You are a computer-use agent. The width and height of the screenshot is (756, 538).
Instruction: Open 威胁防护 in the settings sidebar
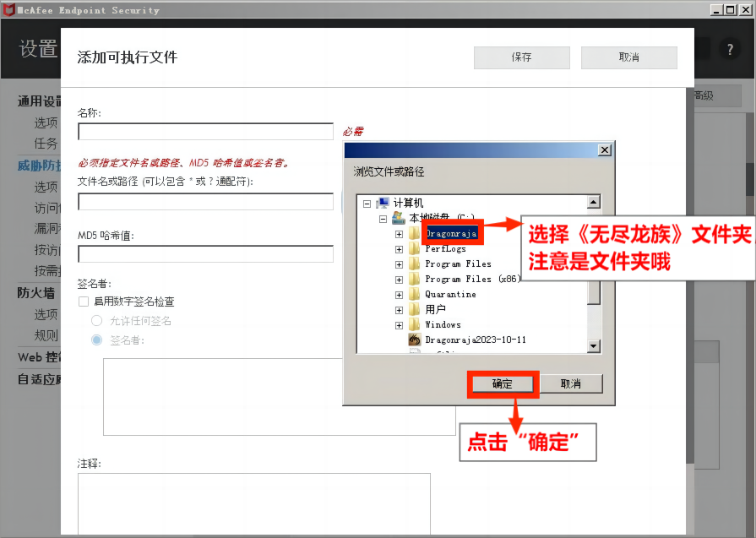[40, 166]
